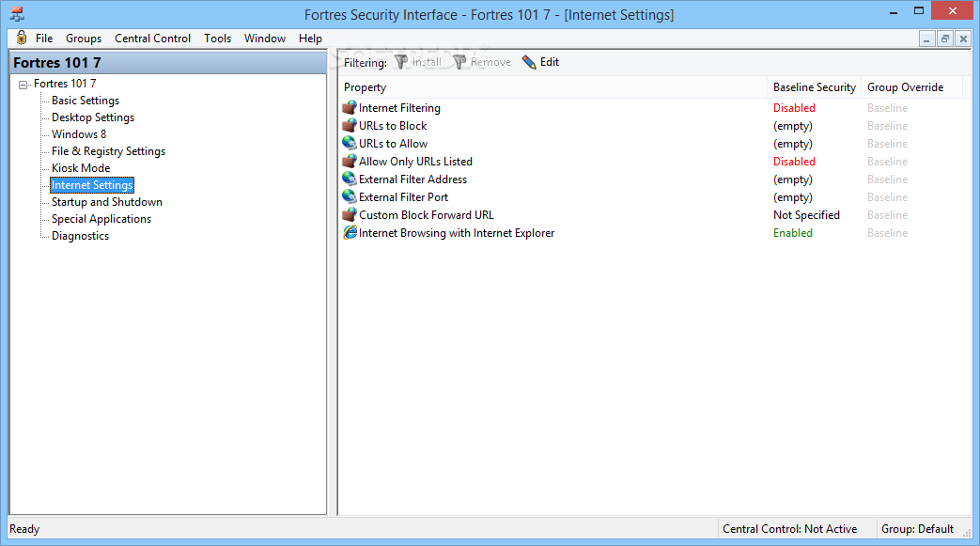
Task: Open the Window menu
Action: click(265, 39)
